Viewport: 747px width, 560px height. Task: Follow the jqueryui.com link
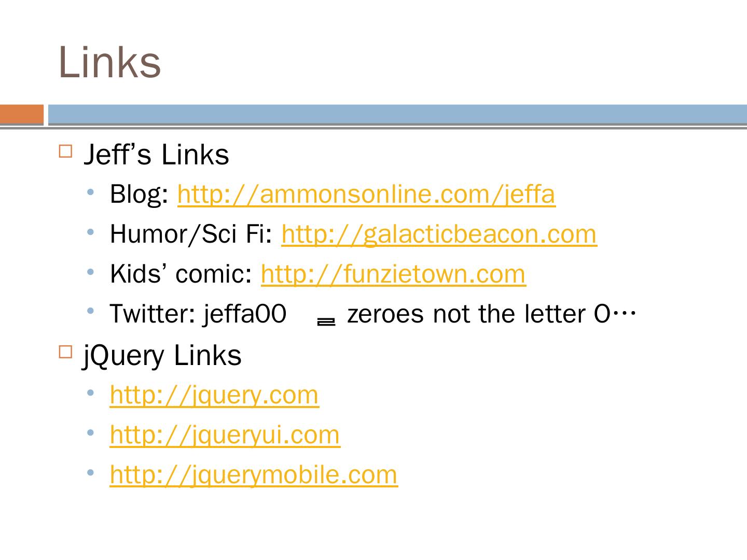click(x=225, y=435)
